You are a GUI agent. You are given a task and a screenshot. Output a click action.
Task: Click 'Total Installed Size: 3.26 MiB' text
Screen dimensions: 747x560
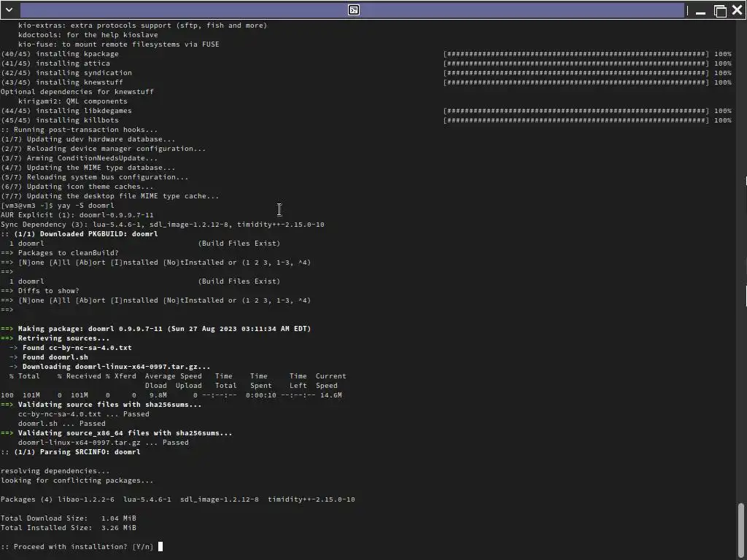coord(69,528)
